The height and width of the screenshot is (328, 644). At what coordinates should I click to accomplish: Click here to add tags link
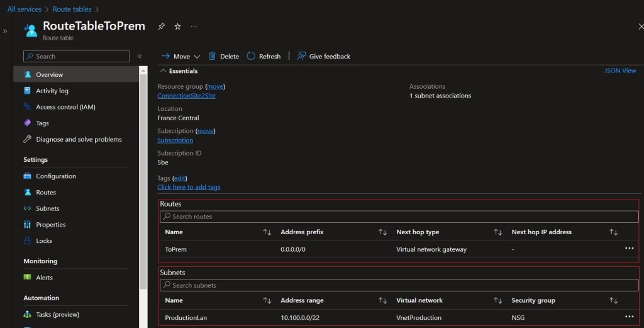tap(189, 187)
